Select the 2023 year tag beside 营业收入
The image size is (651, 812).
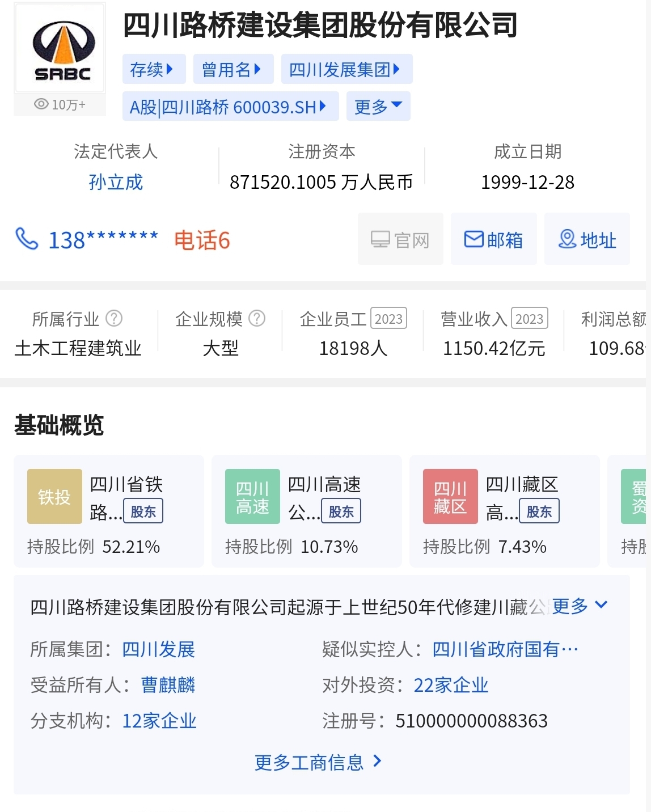click(530, 319)
